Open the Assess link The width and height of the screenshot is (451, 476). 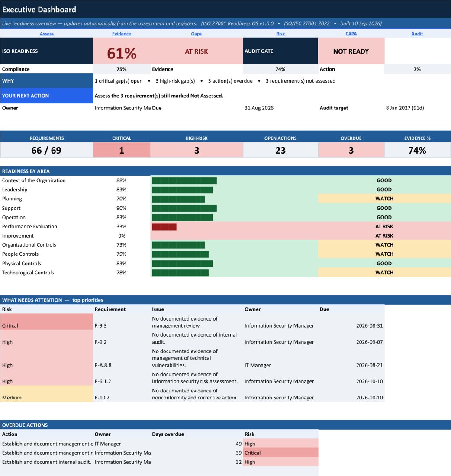[x=46, y=34]
